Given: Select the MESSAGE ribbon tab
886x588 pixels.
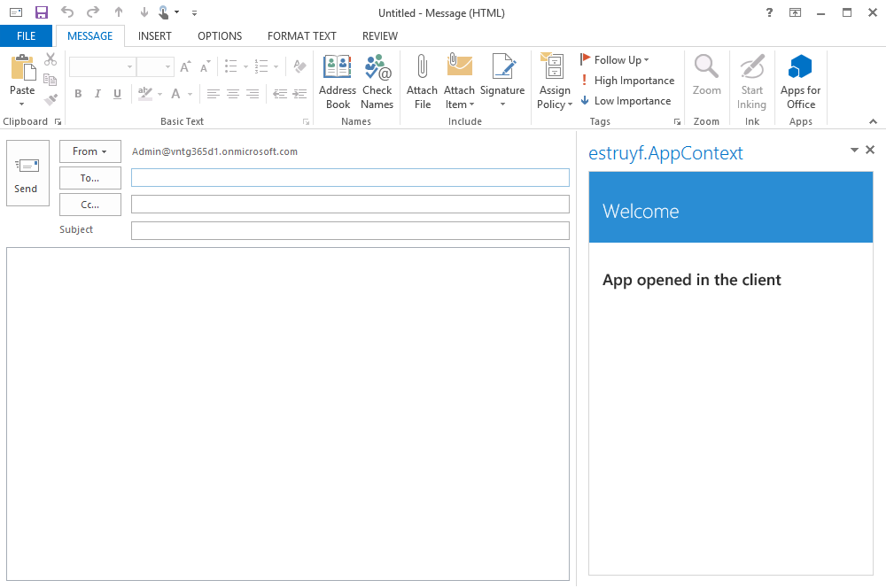Looking at the screenshot, I should point(89,36).
